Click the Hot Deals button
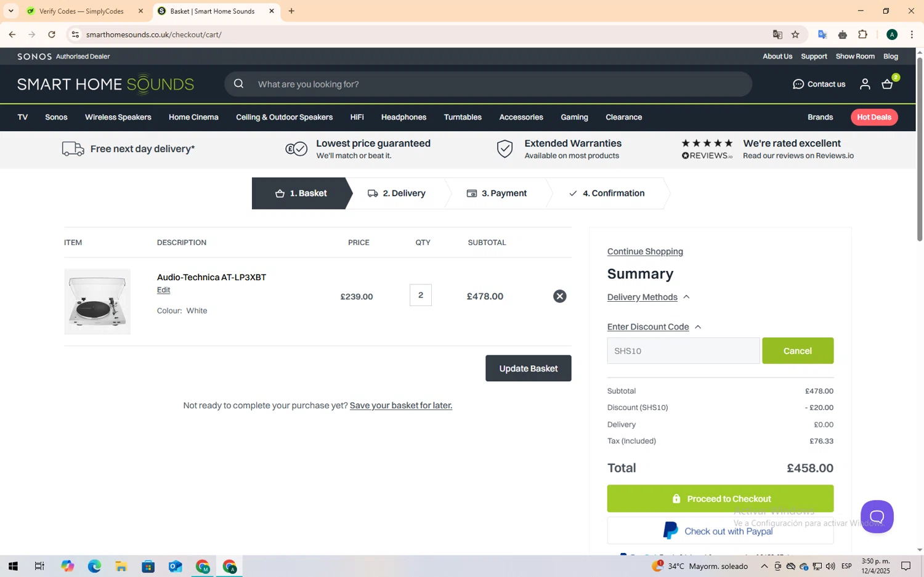 coord(874,117)
